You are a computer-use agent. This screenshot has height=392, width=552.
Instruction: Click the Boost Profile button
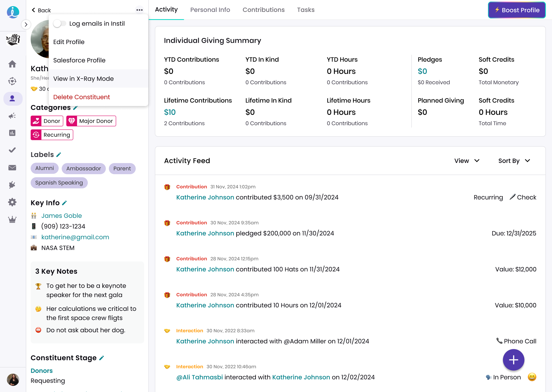[516, 10]
